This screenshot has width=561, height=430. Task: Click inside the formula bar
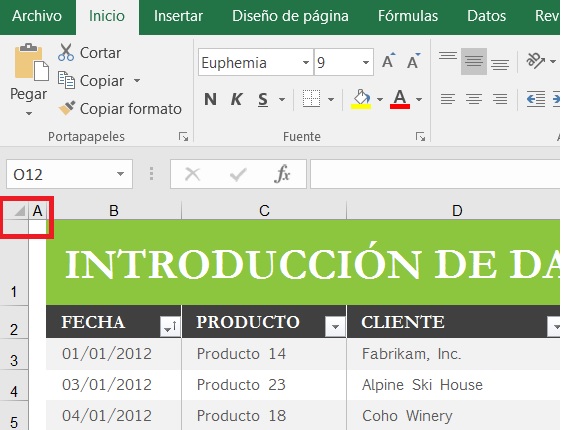[435, 174]
